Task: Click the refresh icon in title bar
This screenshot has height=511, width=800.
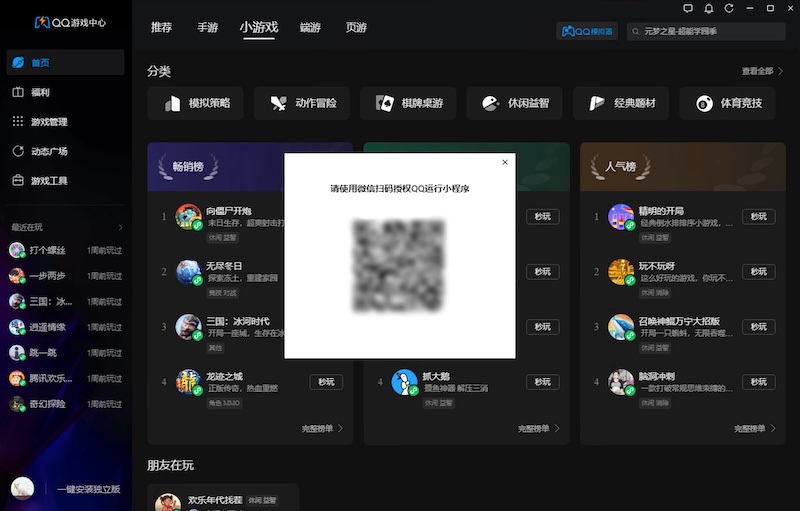Action: tap(729, 8)
